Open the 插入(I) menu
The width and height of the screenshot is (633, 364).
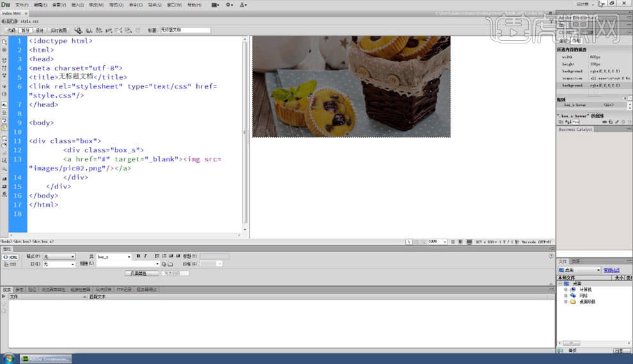(x=77, y=5)
